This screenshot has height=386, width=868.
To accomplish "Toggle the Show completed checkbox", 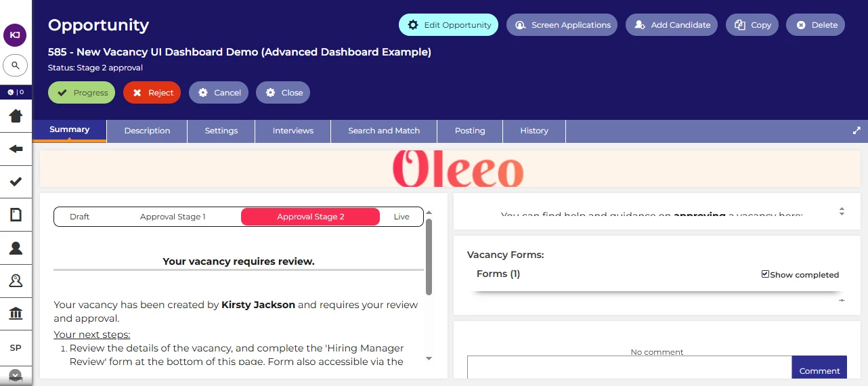I will [765, 274].
